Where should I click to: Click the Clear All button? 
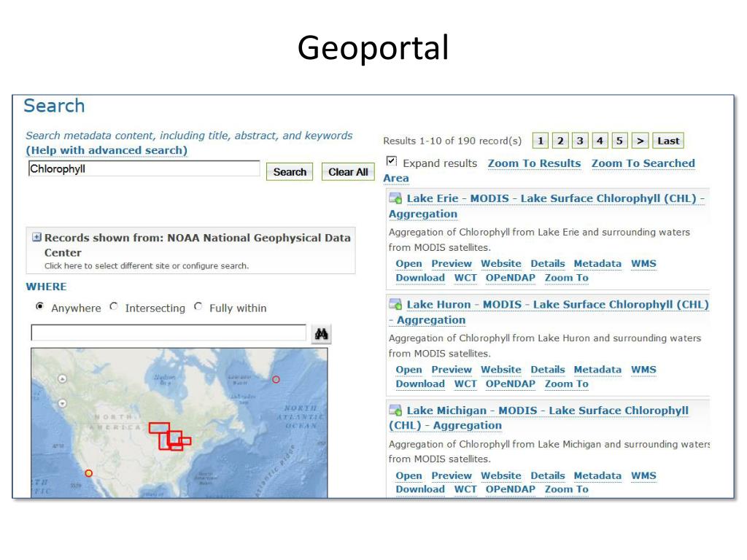(348, 172)
